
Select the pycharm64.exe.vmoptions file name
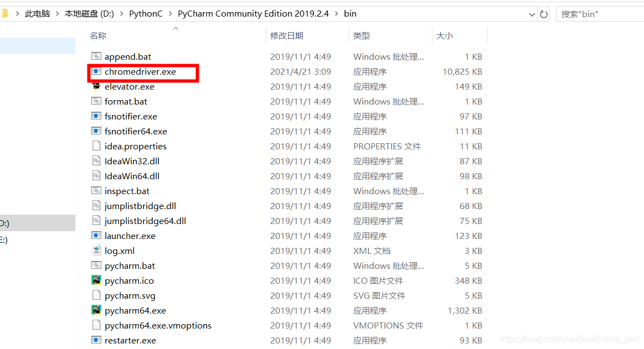pos(158,325)
